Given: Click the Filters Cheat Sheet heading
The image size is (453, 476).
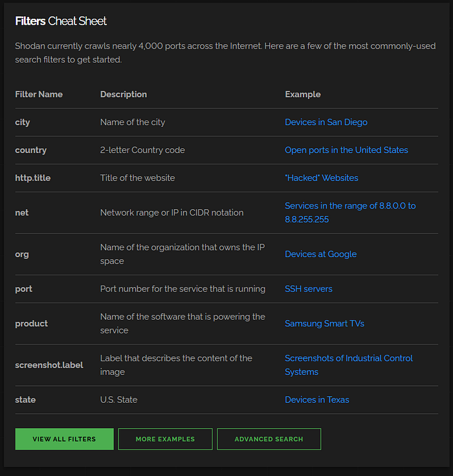Looking at the screenshot, I should click(x=61, y=21).
